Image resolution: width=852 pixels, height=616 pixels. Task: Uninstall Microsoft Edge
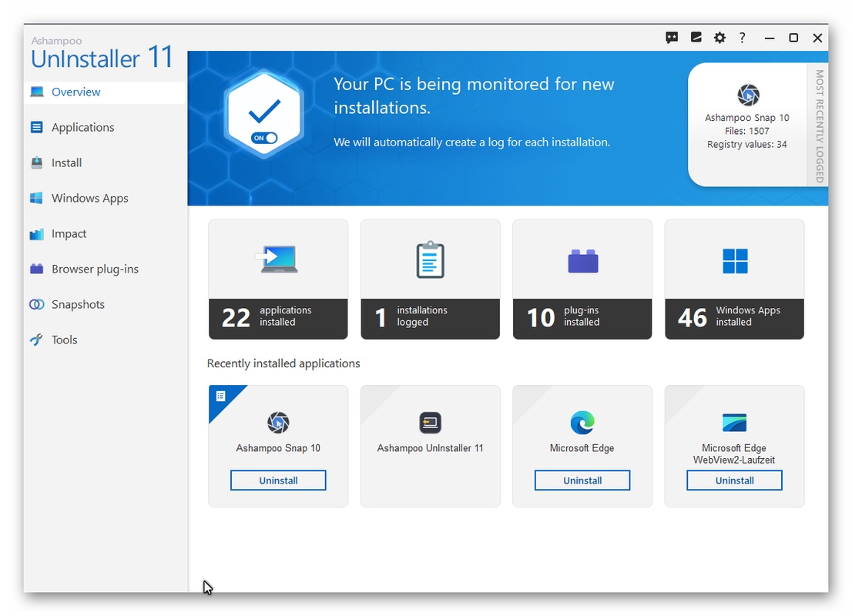[x=582, y=480]
